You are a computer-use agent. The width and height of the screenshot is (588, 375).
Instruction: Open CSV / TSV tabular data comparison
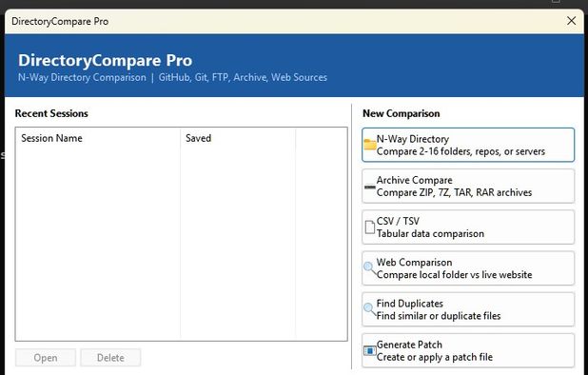pyautogui.click(x=468, y=227)
